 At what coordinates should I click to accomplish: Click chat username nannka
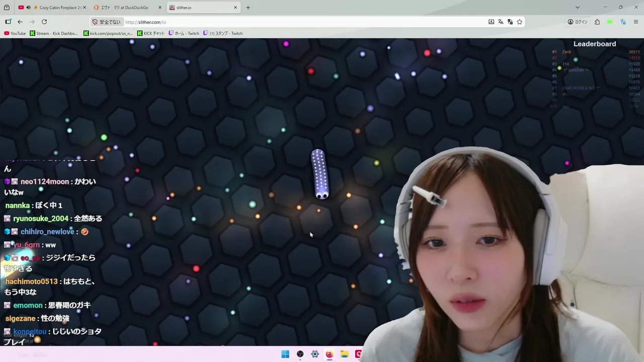click(x=18, y=205)
